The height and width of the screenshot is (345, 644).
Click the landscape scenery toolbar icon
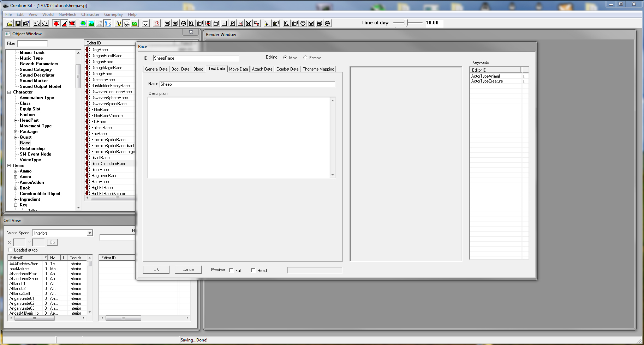(x=91, y=24)
